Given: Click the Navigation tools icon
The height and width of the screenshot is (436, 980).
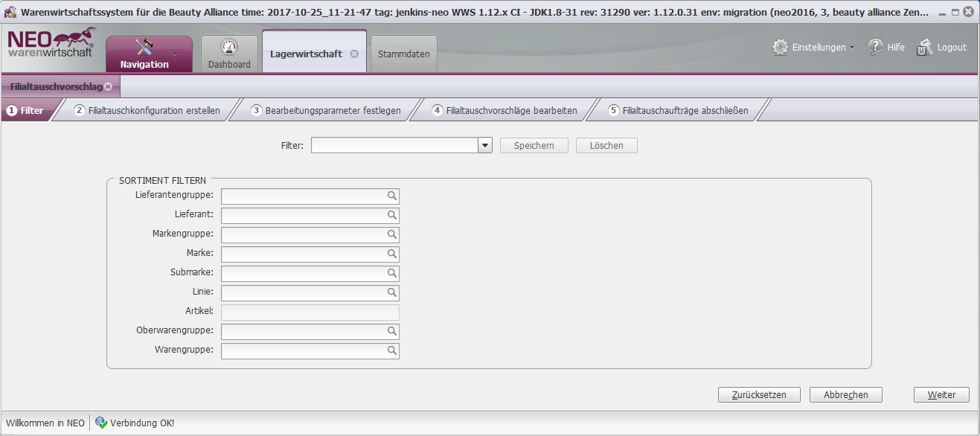Looking at the screenshot, I should coord(144,47).
